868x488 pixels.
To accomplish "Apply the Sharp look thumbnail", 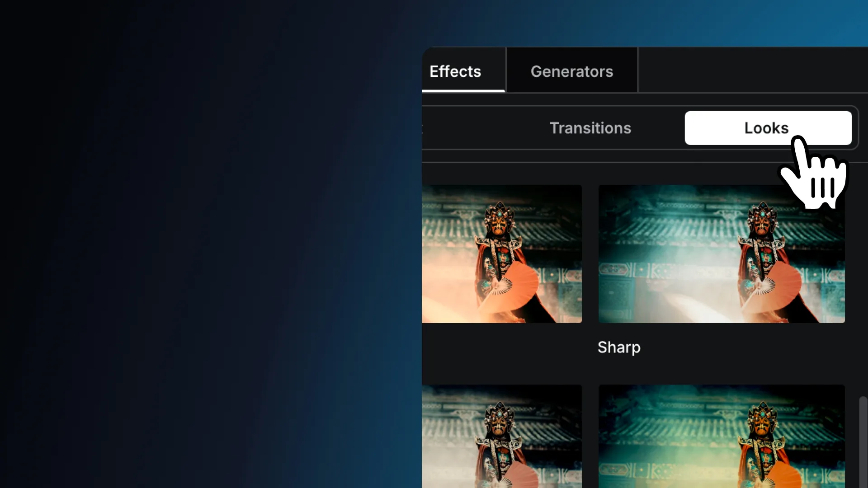I will 722,253.
